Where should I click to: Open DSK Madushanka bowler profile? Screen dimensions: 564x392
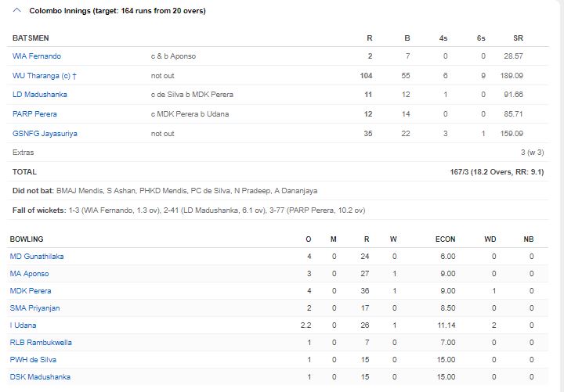pos(40,377)
